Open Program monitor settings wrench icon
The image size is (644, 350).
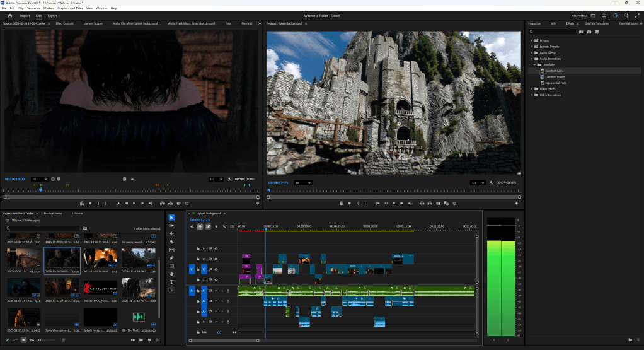tap(493, 182)
